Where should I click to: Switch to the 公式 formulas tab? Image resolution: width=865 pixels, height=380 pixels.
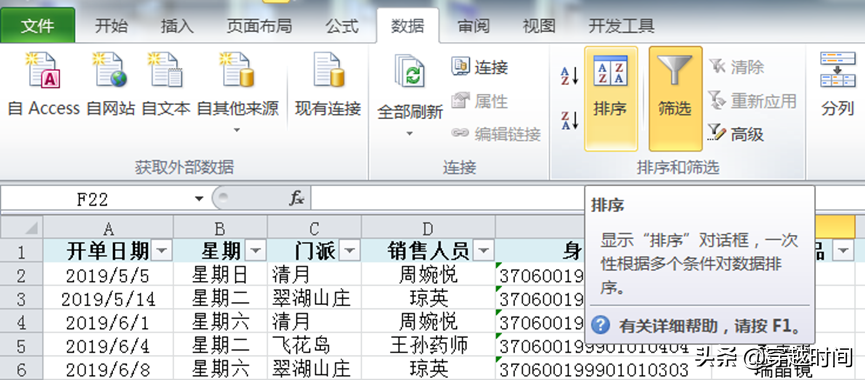point(341,26)
